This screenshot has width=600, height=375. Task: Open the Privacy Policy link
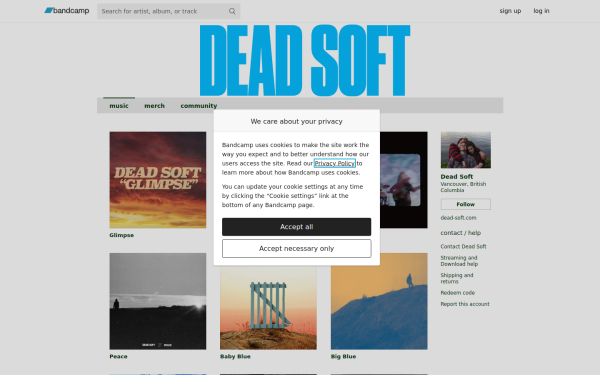pyautogui.click(x=334, y=163)
